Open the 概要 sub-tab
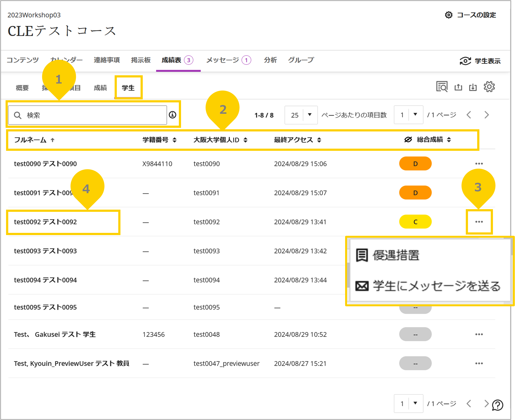 click(22, 88)
